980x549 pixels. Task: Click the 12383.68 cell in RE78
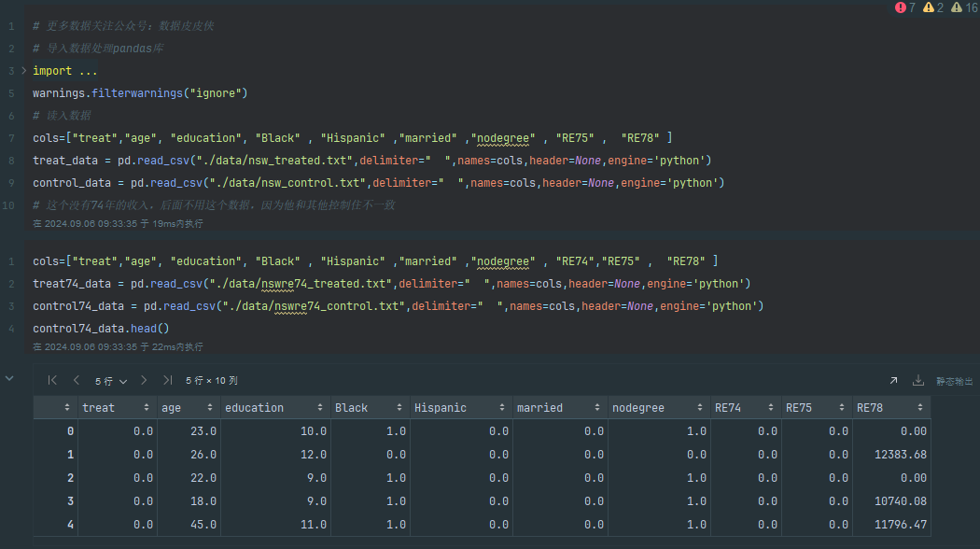[x=902, y=455]
